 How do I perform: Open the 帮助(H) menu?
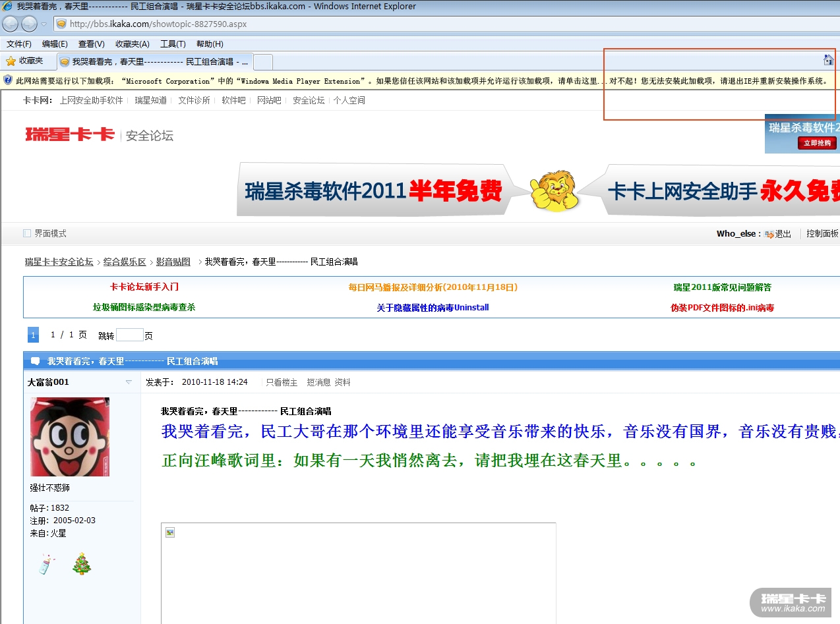pos(210,44)
